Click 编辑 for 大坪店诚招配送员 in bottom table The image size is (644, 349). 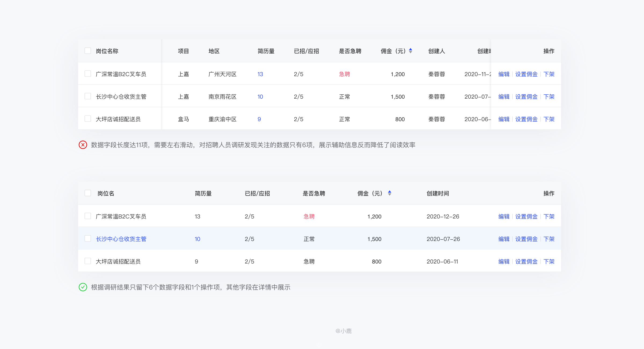(x=504, y=262)
